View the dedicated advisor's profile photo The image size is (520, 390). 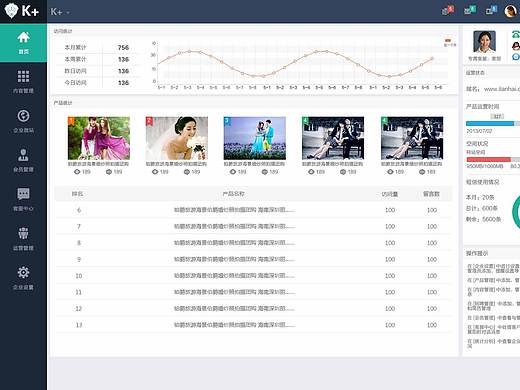coord(484,42)
